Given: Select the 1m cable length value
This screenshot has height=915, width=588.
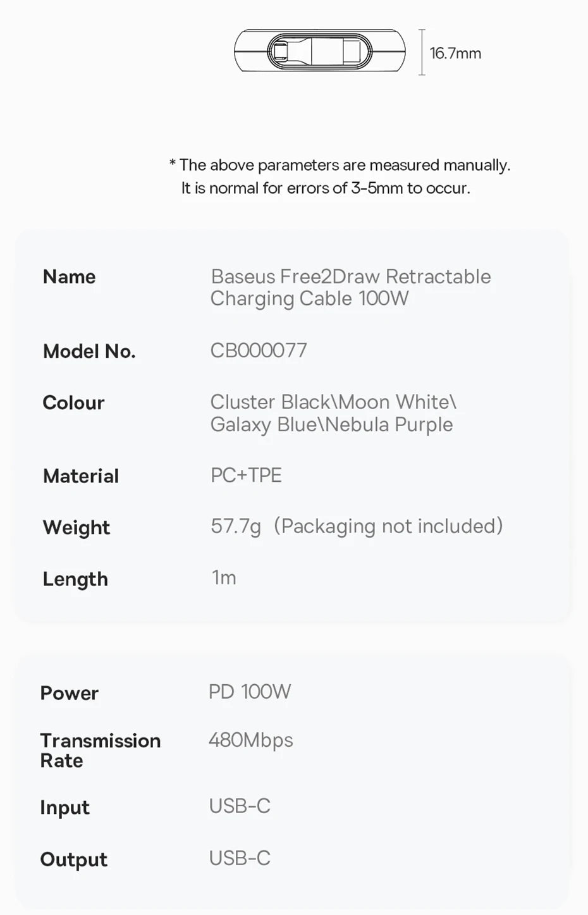Looking at the screenshot, I should [224, 577].
